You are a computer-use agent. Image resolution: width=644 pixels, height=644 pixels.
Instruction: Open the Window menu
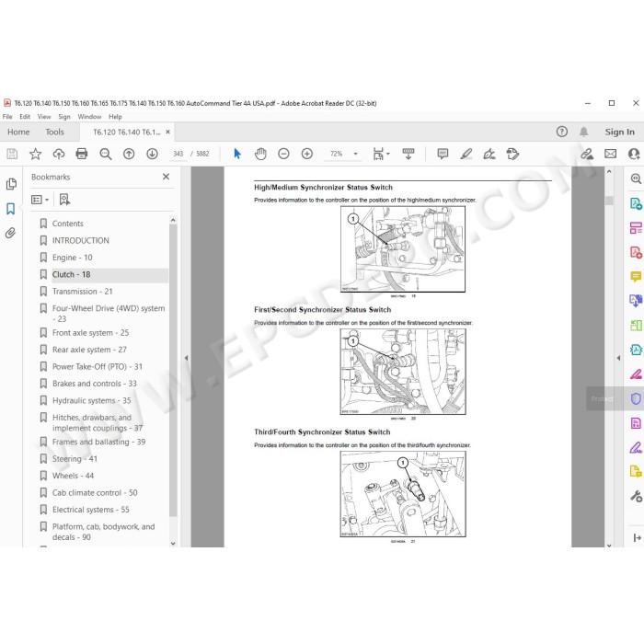[x=89, y=117]
